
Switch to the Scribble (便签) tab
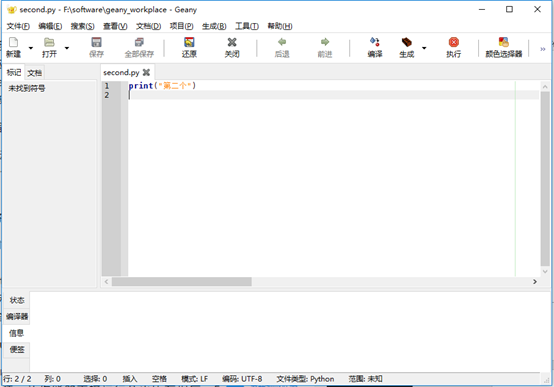[x=17, y=350]
